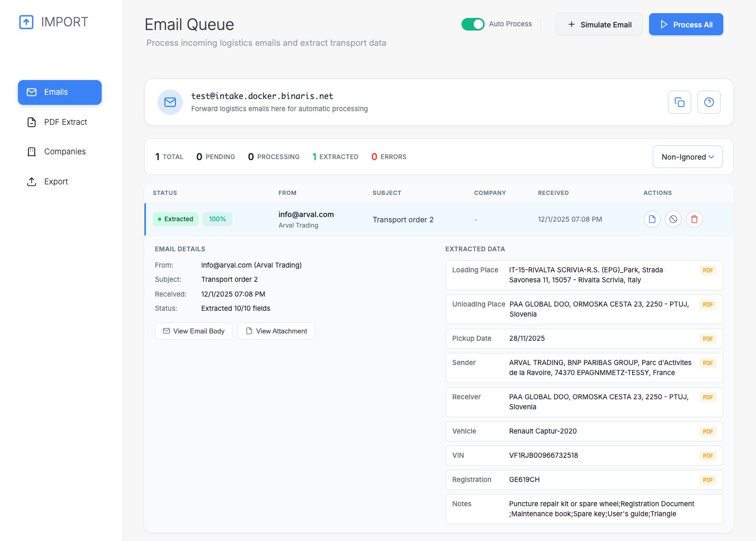Screen dimensions: 756x541
Task: Click the From column header
Action: 287,193
